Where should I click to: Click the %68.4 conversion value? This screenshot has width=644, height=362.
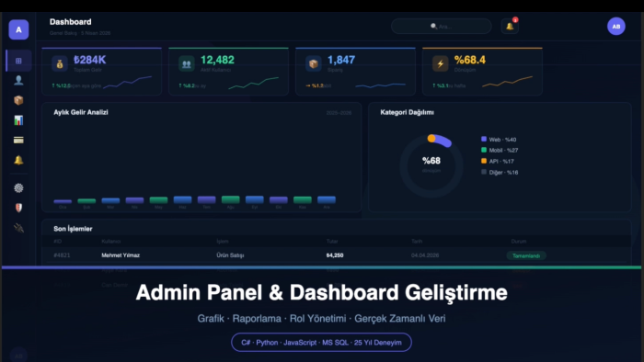[x=469, y=60]
